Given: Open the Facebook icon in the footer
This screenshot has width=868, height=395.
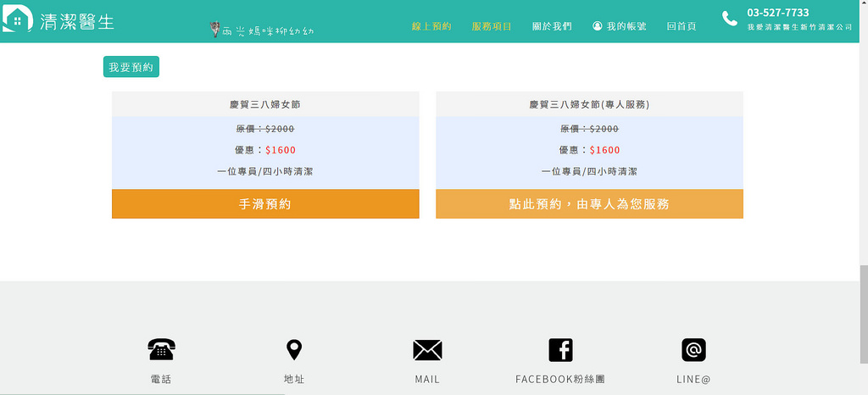Looking at the screenshot, I should (x=560, y=349).
